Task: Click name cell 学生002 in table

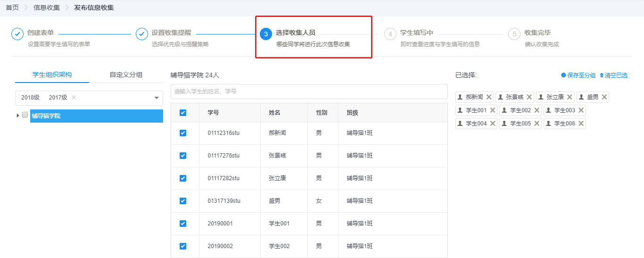Action: [x=279, y=246]
